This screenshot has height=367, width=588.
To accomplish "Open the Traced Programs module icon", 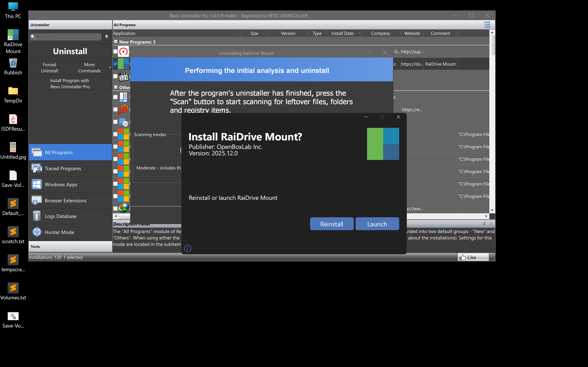I will click(37, 169).
